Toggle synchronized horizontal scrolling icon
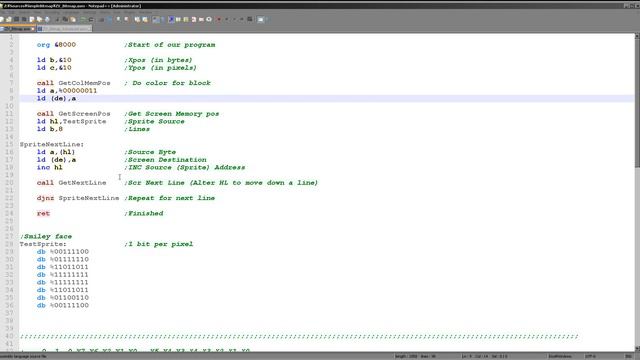 coord(145,19)
